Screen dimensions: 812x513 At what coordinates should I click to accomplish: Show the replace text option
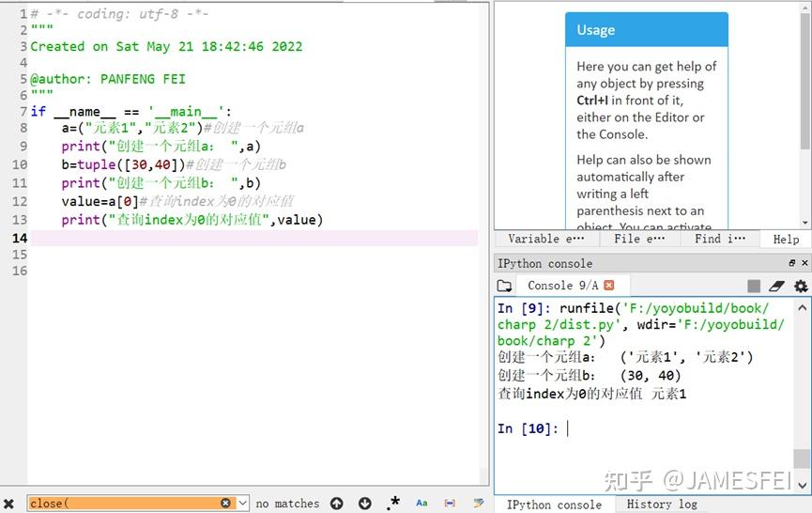478,503
